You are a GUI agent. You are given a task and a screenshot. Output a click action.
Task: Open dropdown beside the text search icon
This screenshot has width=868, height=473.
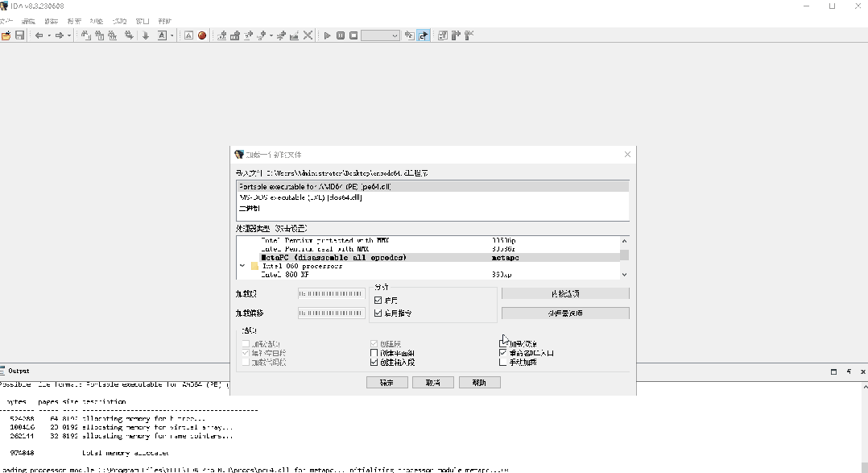172,35
